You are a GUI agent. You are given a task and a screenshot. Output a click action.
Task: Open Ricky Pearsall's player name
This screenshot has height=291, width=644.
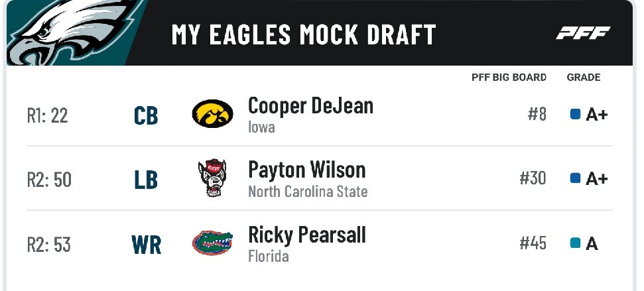click(306, 235)
